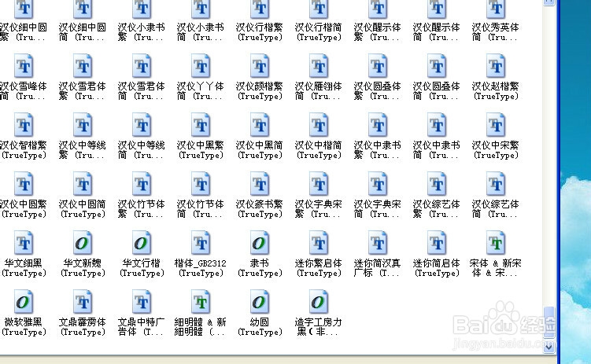Viewport: 591px width, 364px height.
Task: Select the 迷你简汉真广标 font icon
Action: coord(378,243)
